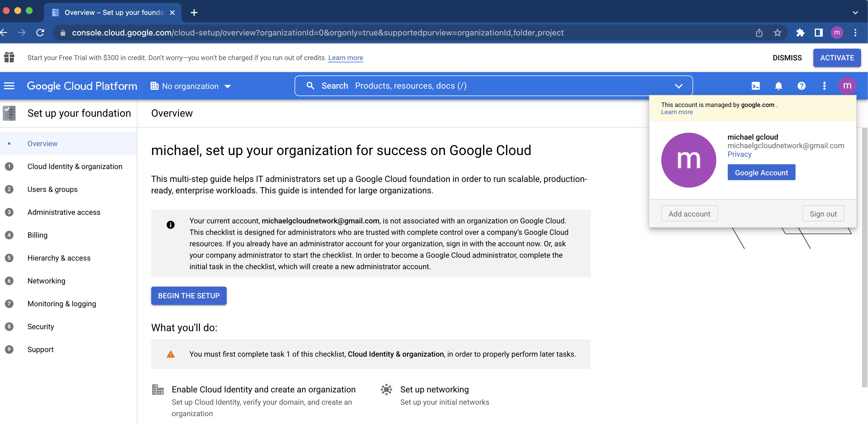The image size is (868, 425).
Task: Click the search magnifier icon
Action: [x=310, y=86]
